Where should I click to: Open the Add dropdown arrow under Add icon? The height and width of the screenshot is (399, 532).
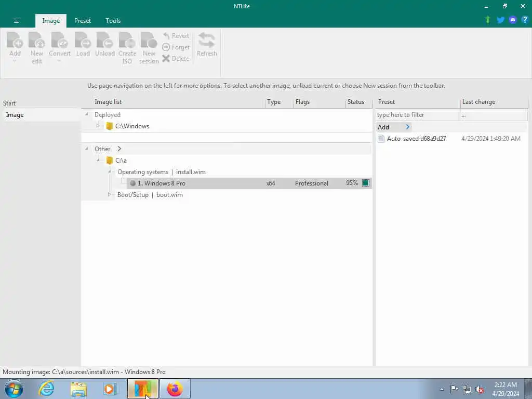[x=15, y=61]
